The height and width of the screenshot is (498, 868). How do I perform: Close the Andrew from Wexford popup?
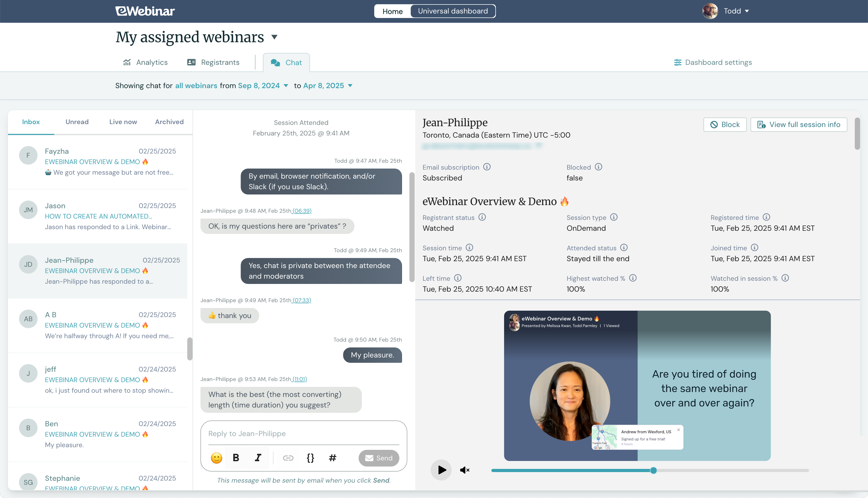coord(679,430)
